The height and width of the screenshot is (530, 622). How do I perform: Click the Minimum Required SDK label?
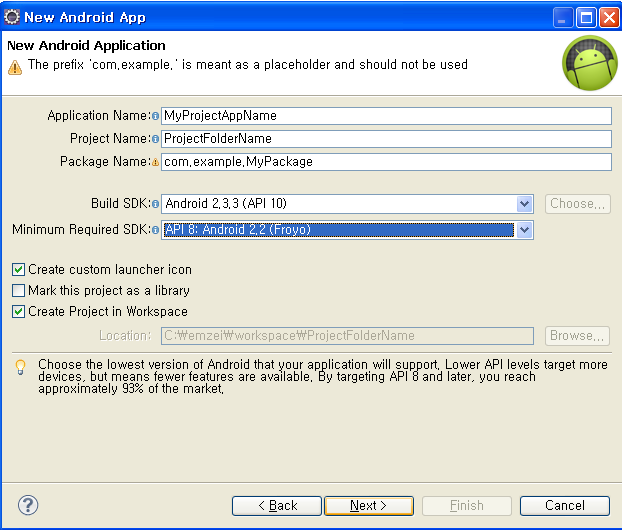[x=81, y=230]
